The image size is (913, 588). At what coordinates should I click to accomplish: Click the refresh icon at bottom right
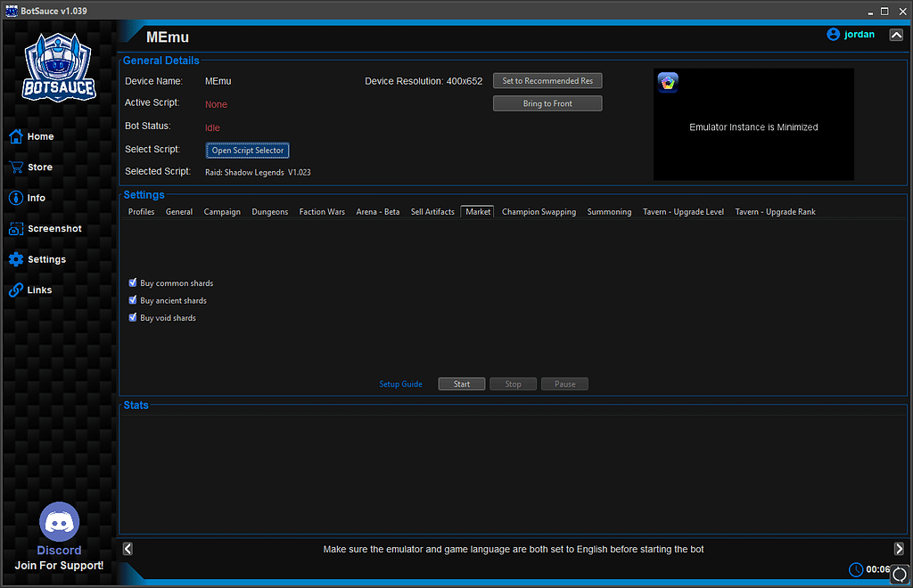[x=899, y=575]
